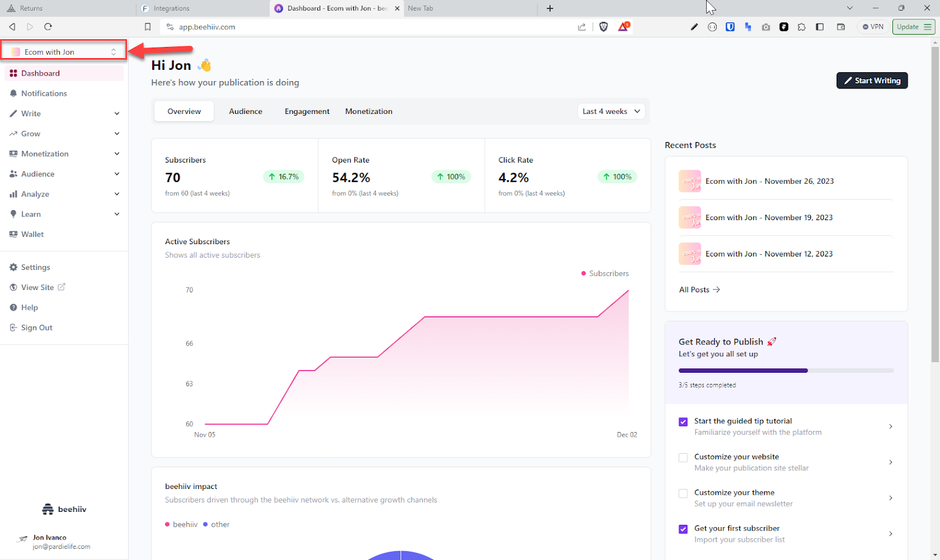Click the camera extension icon

point(766,27)
